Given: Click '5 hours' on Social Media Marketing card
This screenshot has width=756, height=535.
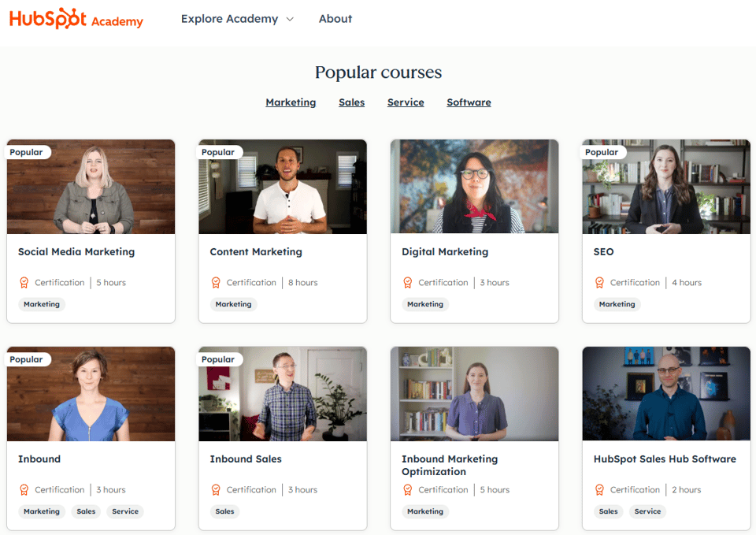Looking at the screenshot, I should [x=111, y=283].
